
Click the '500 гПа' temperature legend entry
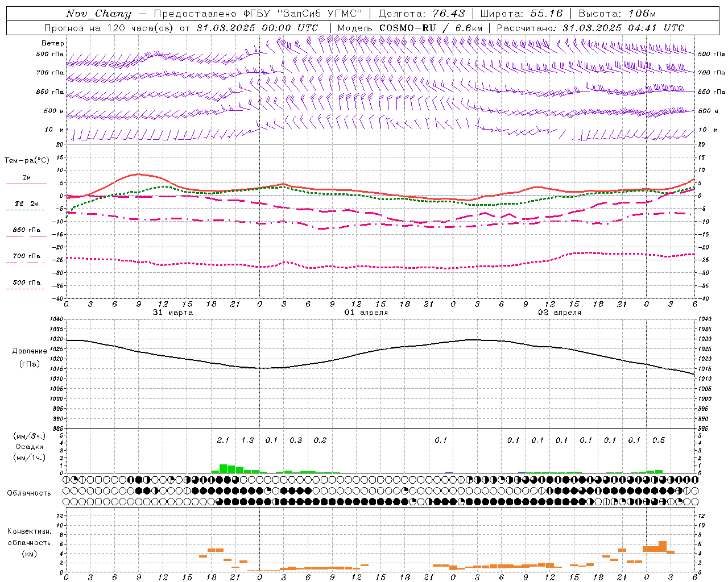tap(27, 282)
